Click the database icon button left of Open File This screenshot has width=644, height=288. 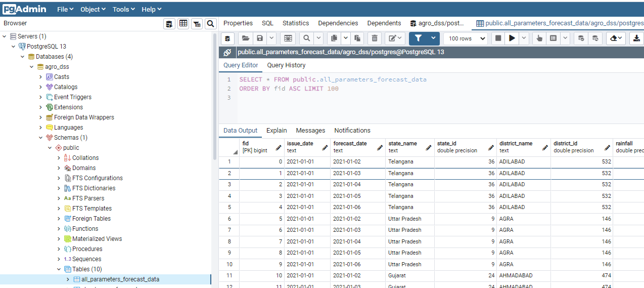point(227,38)
